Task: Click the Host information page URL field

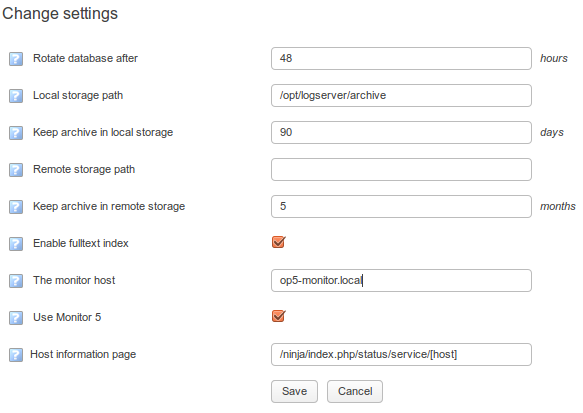Action: [402, 354]
